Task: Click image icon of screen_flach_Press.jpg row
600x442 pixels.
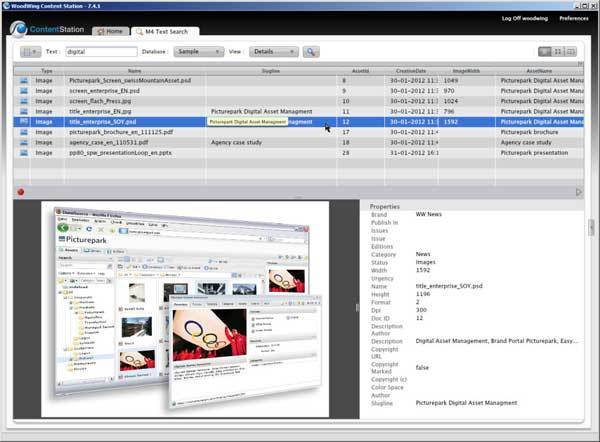Action: pos(24,101)
